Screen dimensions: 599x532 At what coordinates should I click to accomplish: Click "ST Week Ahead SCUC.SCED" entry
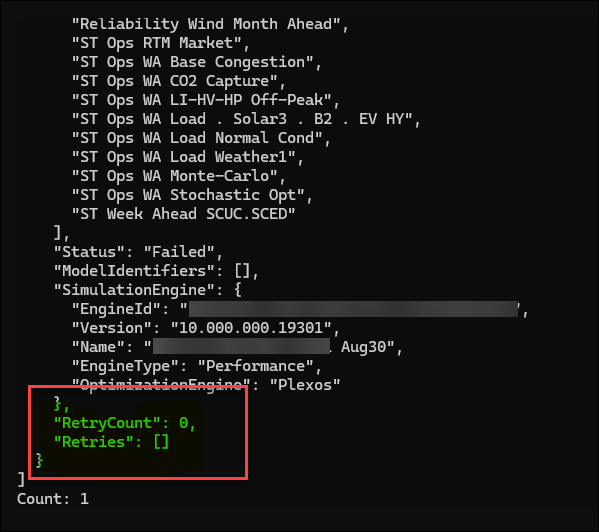coord(183,214)
